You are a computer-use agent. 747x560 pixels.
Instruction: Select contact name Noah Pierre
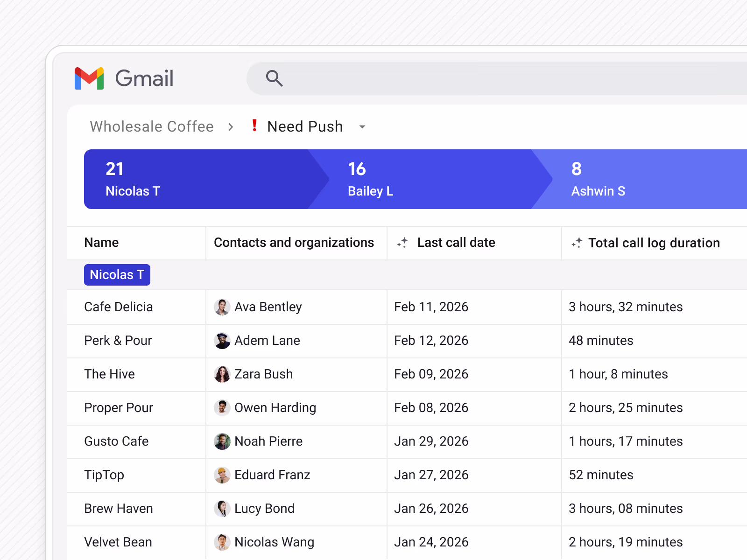point(268,441)
